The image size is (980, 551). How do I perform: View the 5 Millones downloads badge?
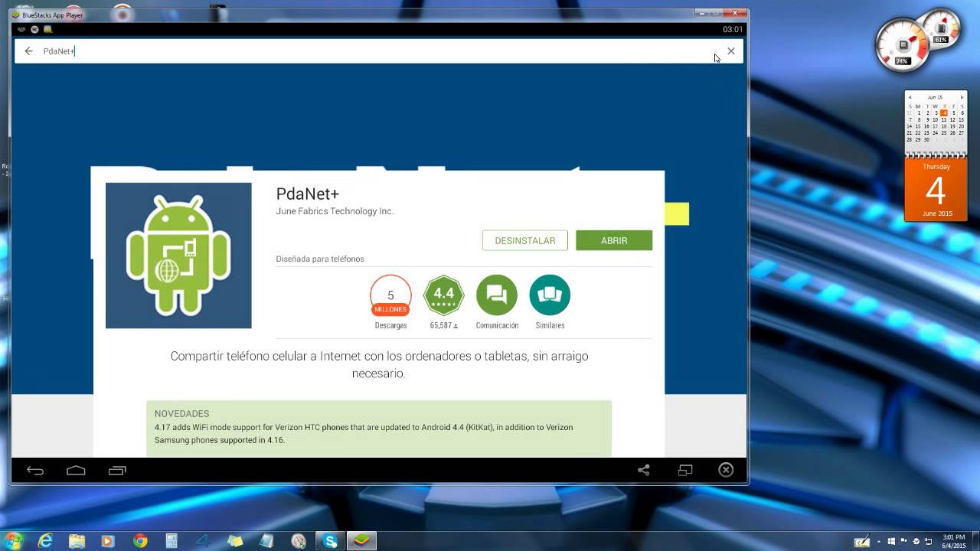click(x=390, y=295)
